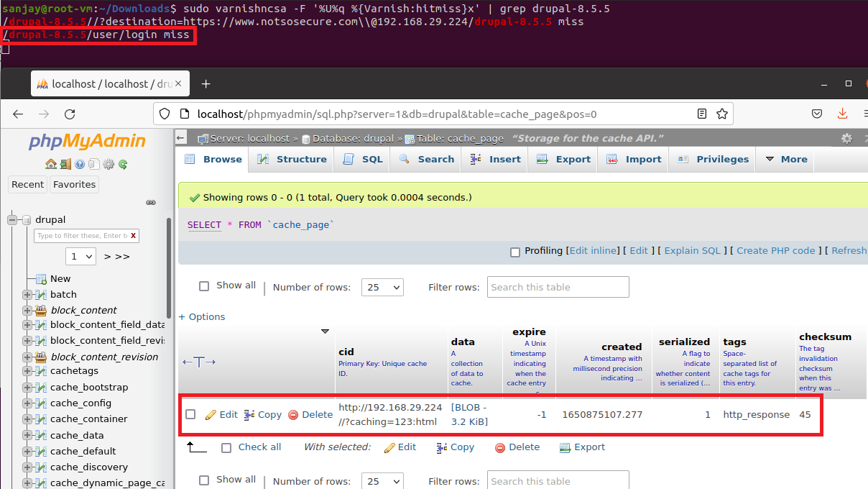
Task: Open Firefox downloads panel
Action: point(842,114)
